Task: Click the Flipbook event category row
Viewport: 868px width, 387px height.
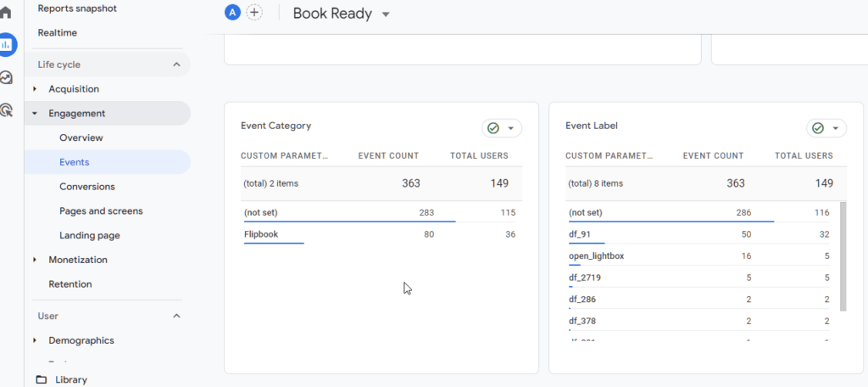Action: click(261, 233)
